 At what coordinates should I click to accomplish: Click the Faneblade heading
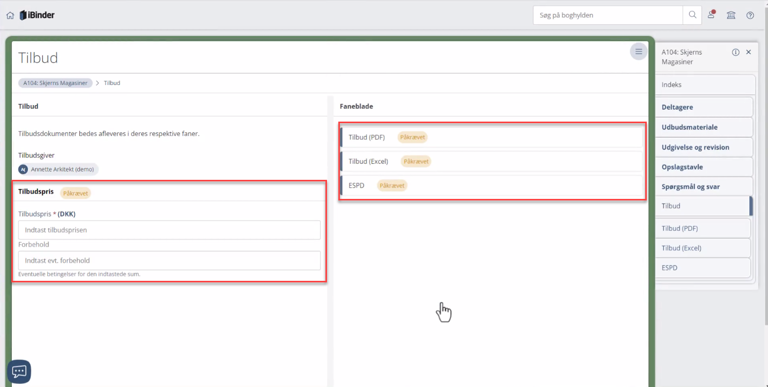click(356, 106)
